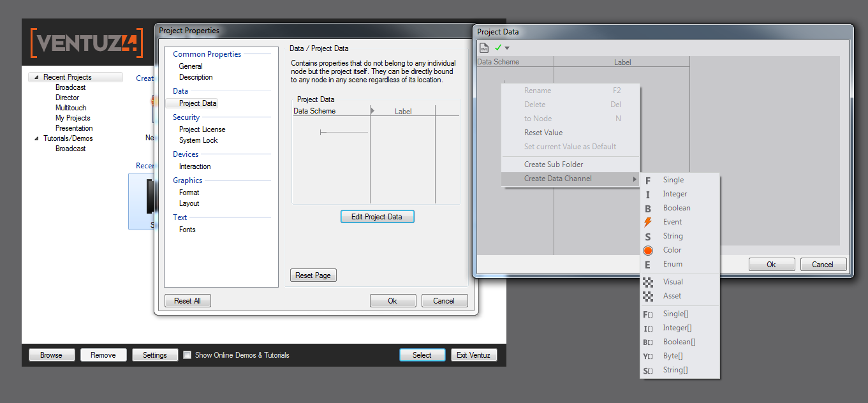Select the Multitouch recent project folder
This screenshot has height=403, width=868.
(x=71, y=108)
